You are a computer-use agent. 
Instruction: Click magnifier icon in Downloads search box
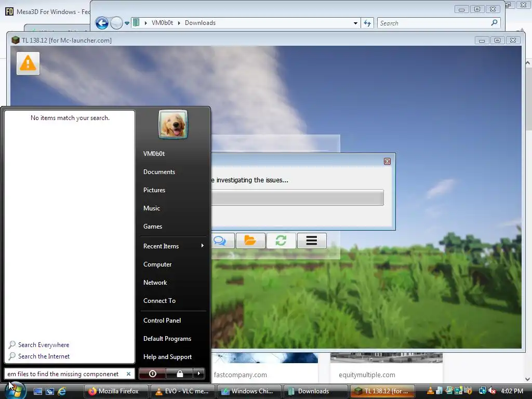tap(495, 23)
